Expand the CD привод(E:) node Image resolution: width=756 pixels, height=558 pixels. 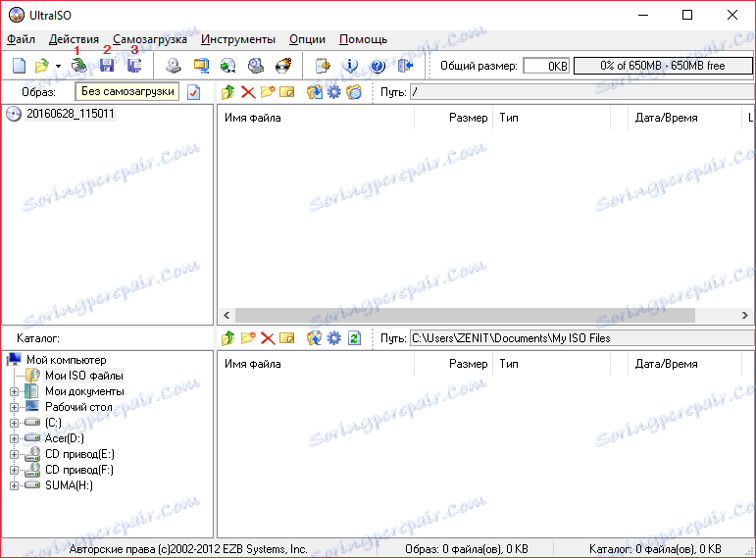14,454
